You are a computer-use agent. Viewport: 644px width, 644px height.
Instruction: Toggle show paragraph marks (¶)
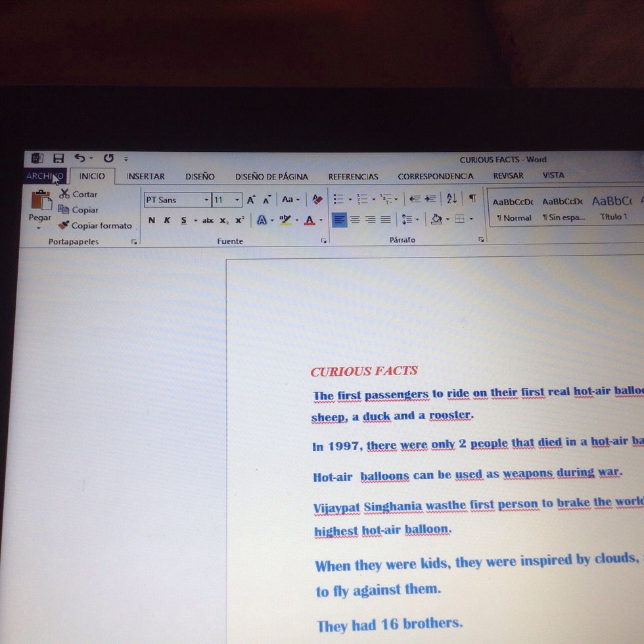click(472, 198)
